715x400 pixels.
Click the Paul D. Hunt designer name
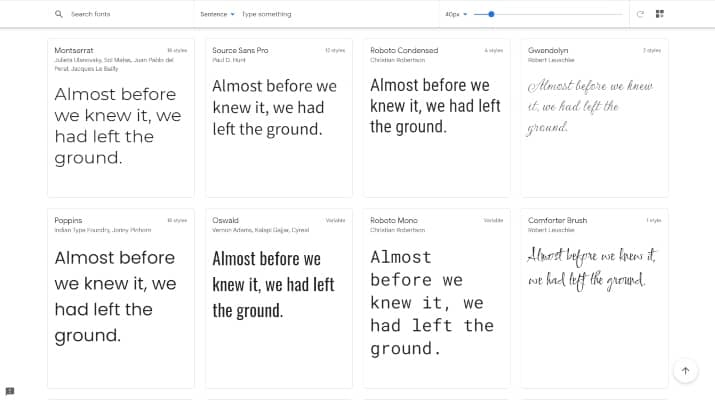(x=228, y=60)
